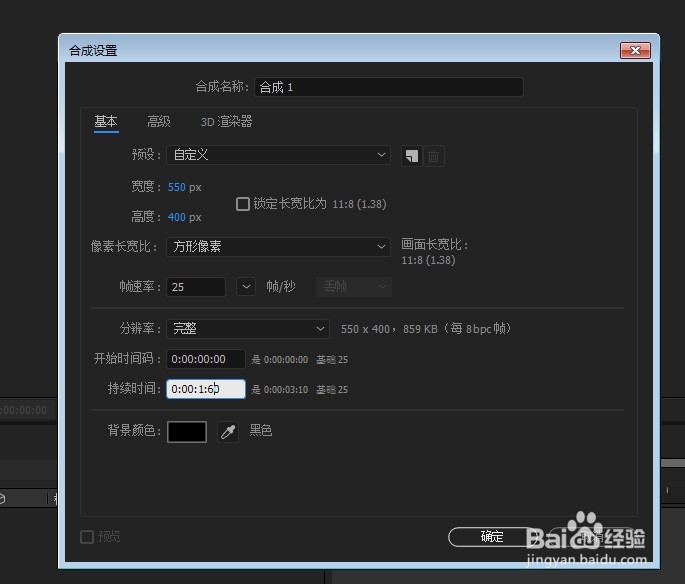The height and width of the screenshot is (584, 685).
Task: Pick background color with eyedropper icon
Action: (228, 432)
